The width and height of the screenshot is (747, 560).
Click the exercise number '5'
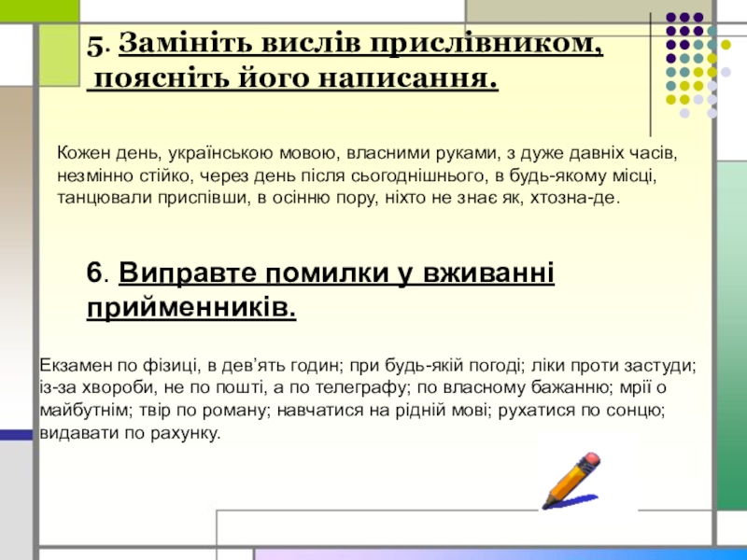pyautogui.click(x=95, y=46)
